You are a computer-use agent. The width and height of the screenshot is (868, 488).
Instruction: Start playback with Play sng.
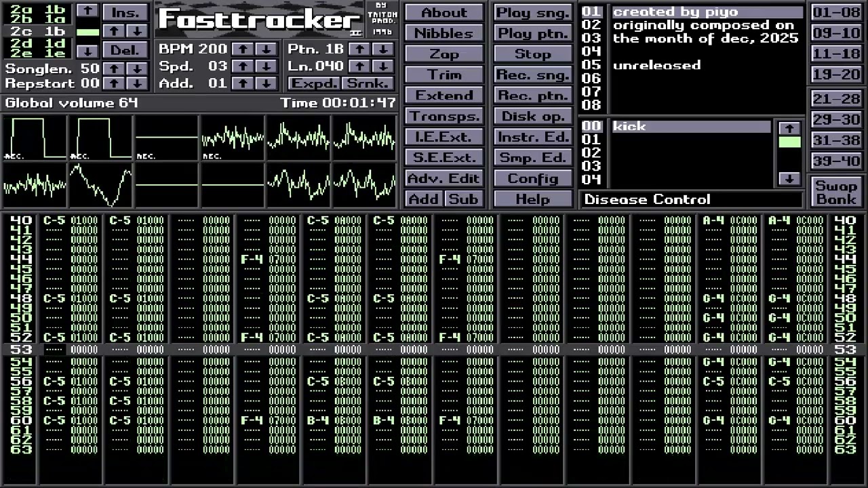533,12
